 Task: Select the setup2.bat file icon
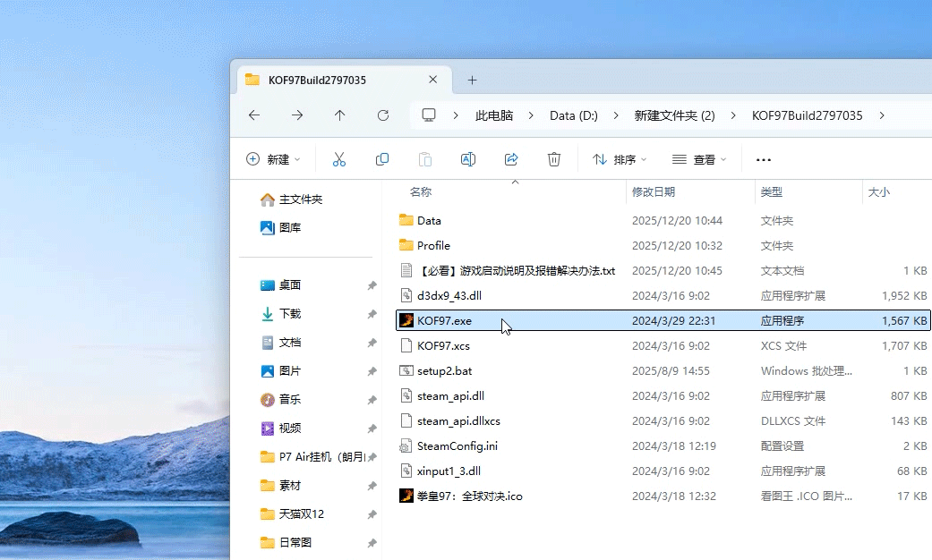(x=406, y=370)
